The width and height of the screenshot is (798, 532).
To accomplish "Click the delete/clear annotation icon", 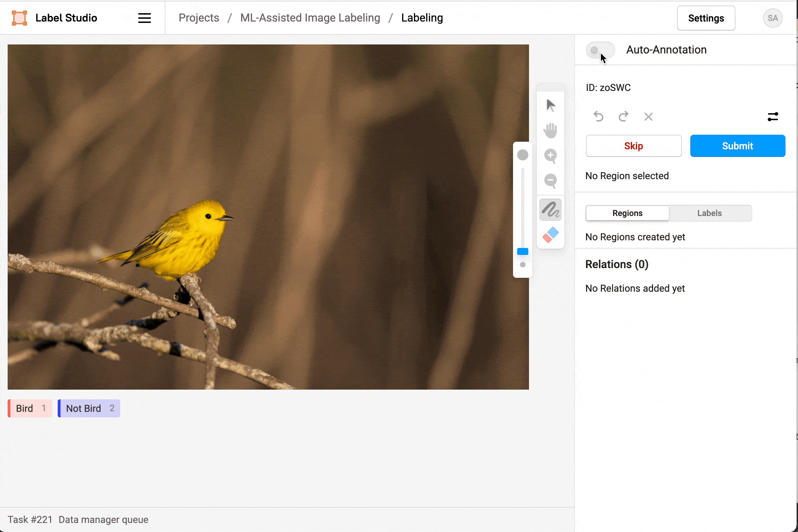I will [648, 116].
